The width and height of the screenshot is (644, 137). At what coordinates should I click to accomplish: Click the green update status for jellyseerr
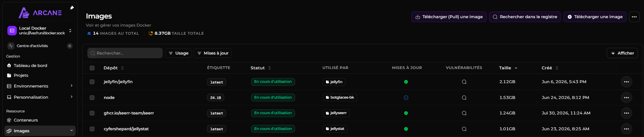coord(406,113)
